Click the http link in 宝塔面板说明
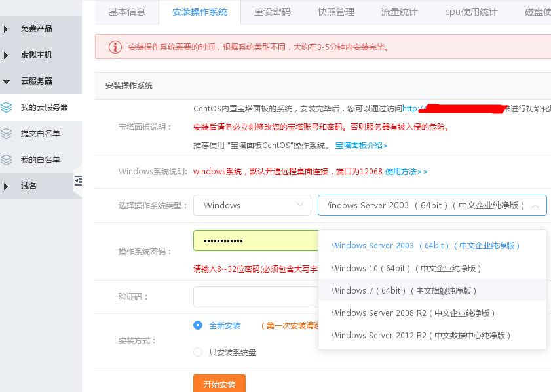The height and width of the screenshot is (392, 551). click(x=455, y=109)
